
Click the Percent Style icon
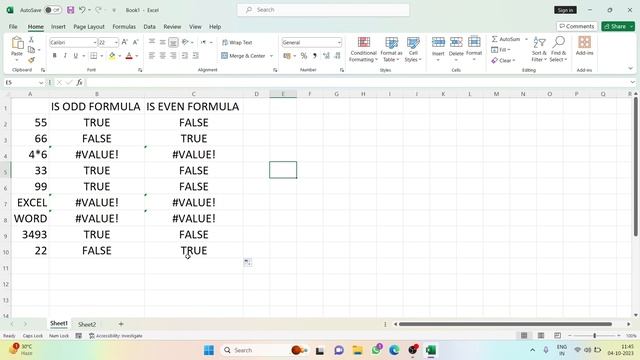click(304, 56)
